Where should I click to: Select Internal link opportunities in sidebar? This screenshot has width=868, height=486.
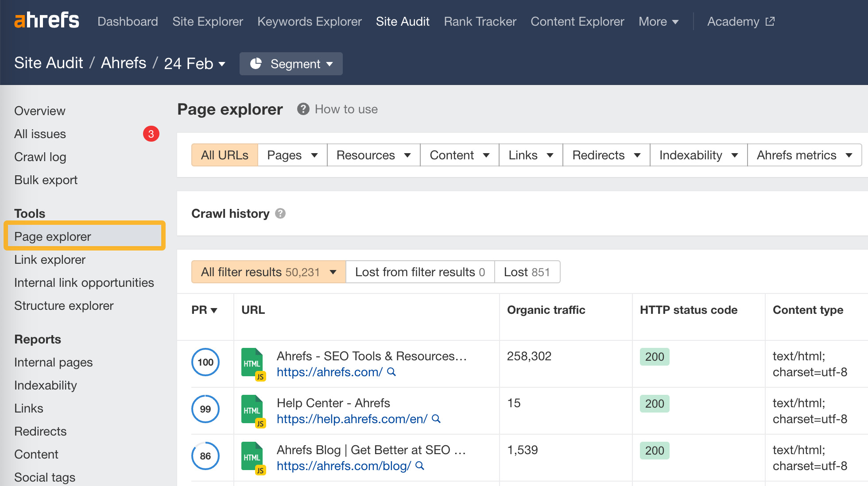84,282
